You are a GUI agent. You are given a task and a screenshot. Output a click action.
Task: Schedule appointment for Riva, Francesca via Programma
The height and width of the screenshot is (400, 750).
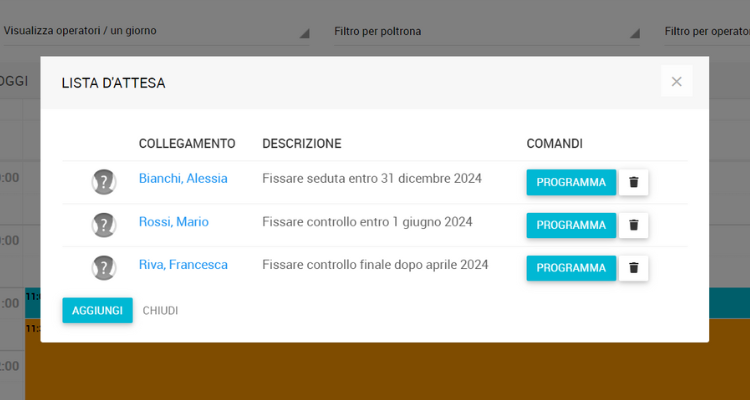(x=571, y=268)
